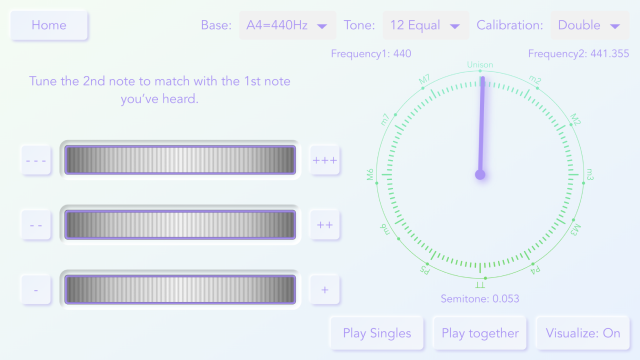Viewport: 640px width, 360px height.
Task: Open the Calibration Double dropdown
Action: pos(590,25)
